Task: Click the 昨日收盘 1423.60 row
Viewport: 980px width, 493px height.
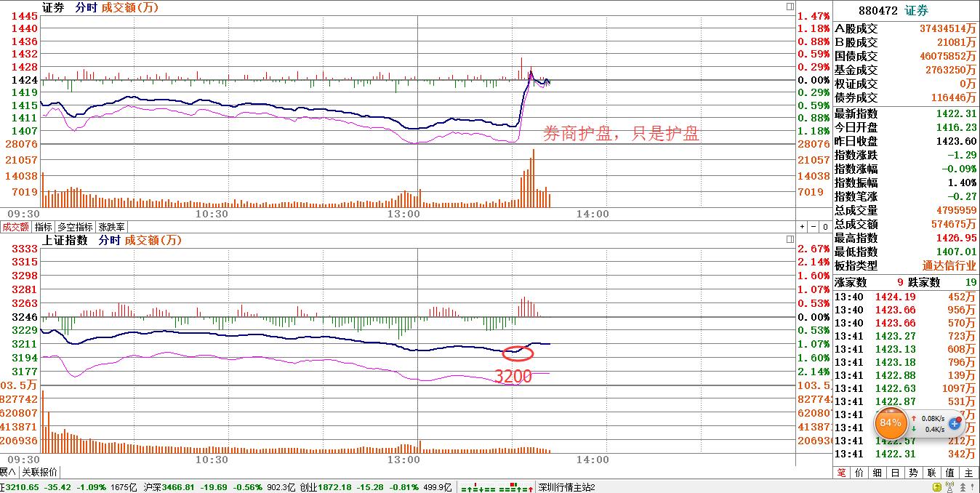Action: tap(905, 141)
